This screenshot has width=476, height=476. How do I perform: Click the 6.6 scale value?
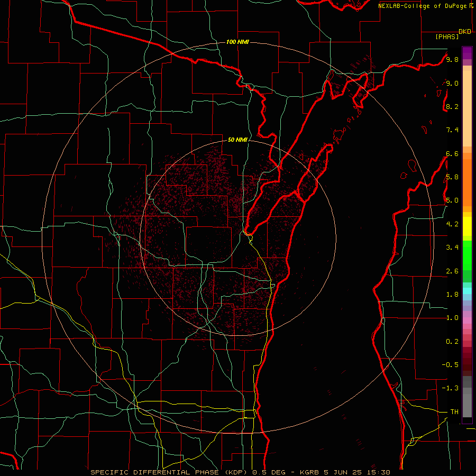click(x=452, y=154)
